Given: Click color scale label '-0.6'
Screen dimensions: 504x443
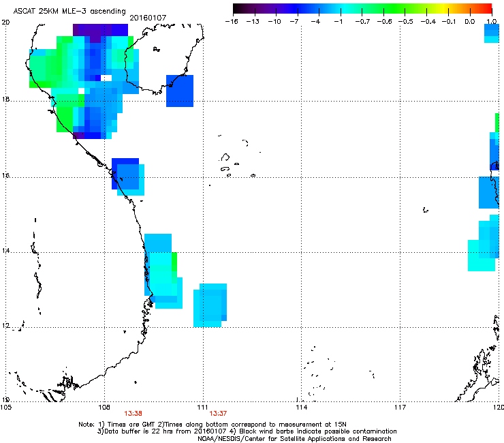Looking at the screenshot, I should coord(384,22).
